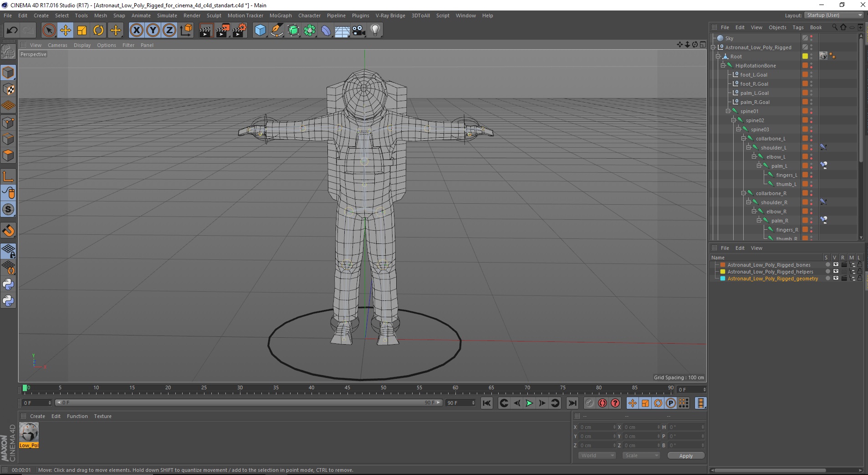Activate the Rotate tool in top toolbar
The image size is (868, 475).
[x=98, y=31]
